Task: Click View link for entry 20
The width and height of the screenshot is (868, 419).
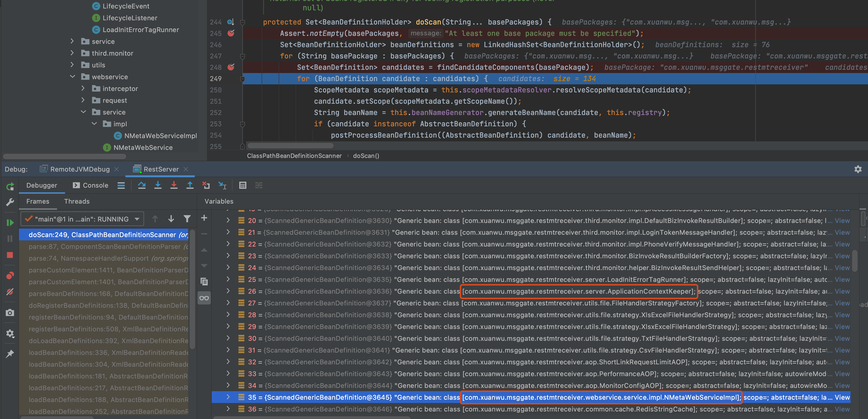Action: point(842,221)
